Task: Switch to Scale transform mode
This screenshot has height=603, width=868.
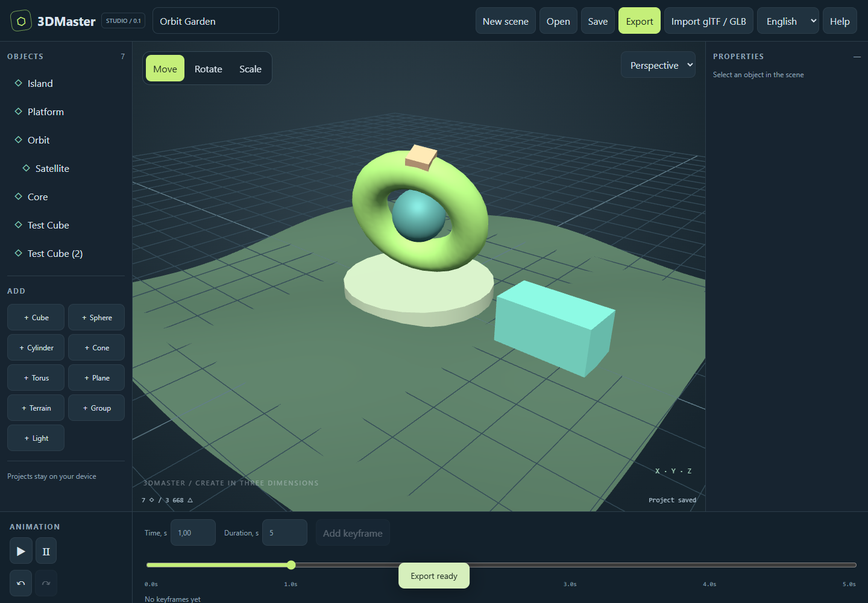Action: pyautogui.click(x=250, y=69)
